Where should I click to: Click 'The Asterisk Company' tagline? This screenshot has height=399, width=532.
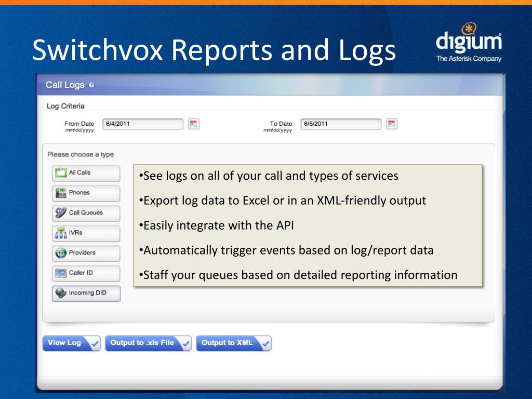click(469, 58)
